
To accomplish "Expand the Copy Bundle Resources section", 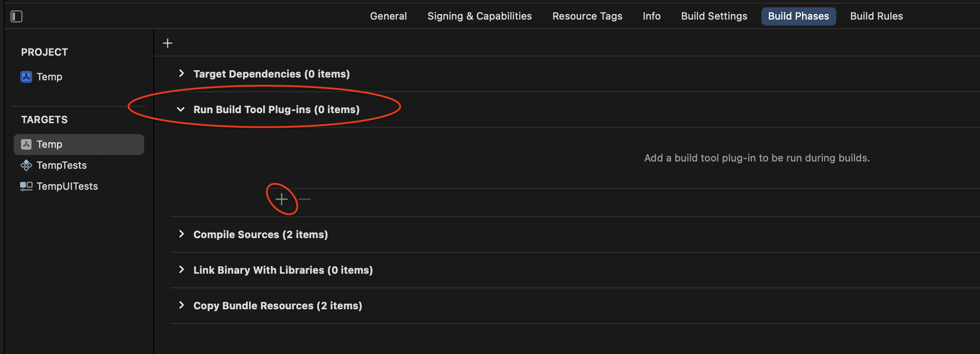I will pyautogui.click(x=182, y=305).
